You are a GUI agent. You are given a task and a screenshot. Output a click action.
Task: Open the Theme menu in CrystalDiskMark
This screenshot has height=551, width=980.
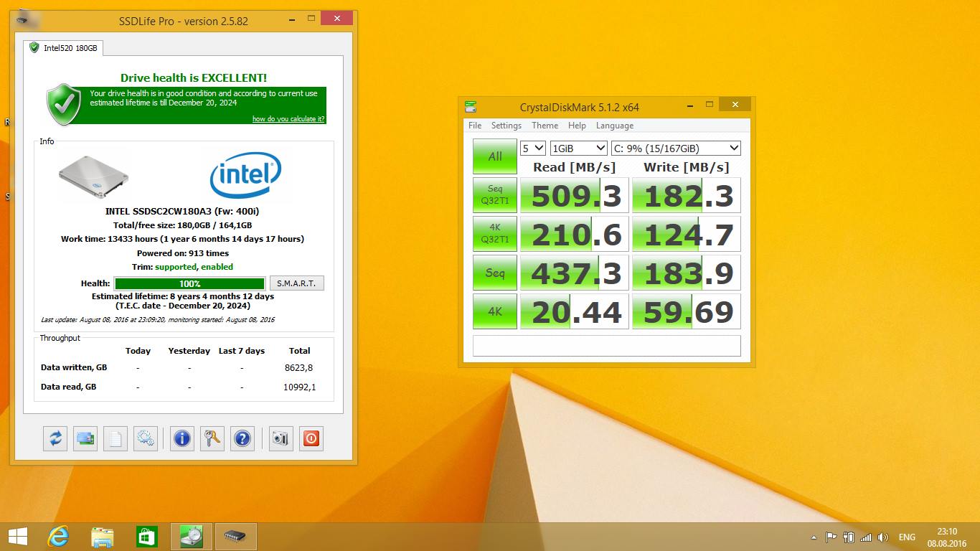pyautogui.click(x=545, y=126)
